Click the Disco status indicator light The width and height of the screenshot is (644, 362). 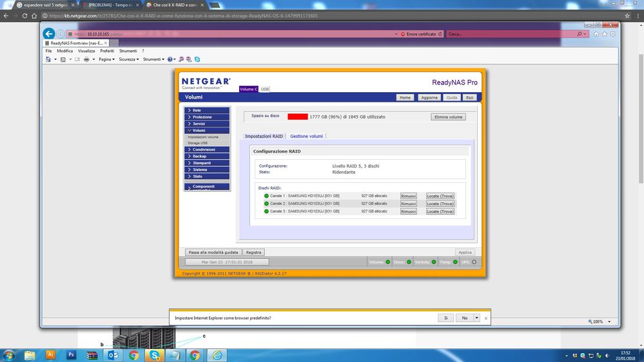point(409,262)
